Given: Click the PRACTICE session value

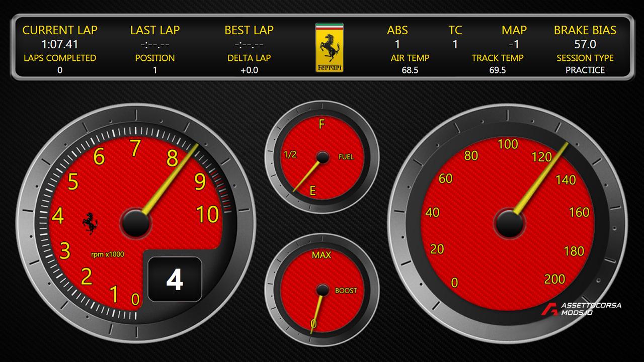Looking at the screenshot, I should click(585, 70).
